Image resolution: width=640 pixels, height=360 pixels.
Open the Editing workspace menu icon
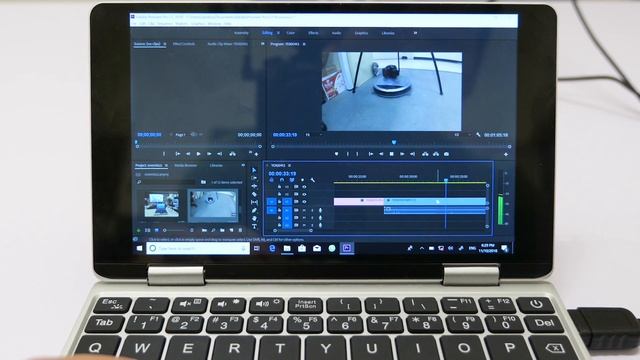[x=278, y=33]
